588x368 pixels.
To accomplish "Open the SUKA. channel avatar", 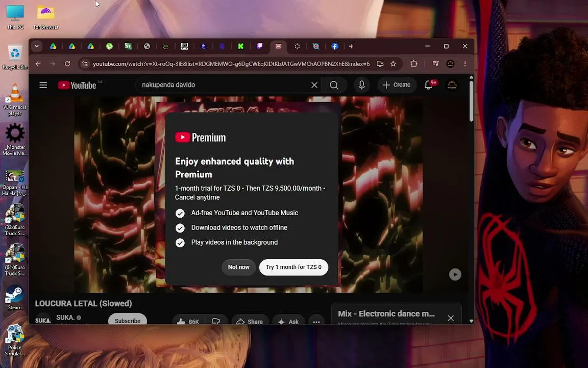I will click(43, 320).
